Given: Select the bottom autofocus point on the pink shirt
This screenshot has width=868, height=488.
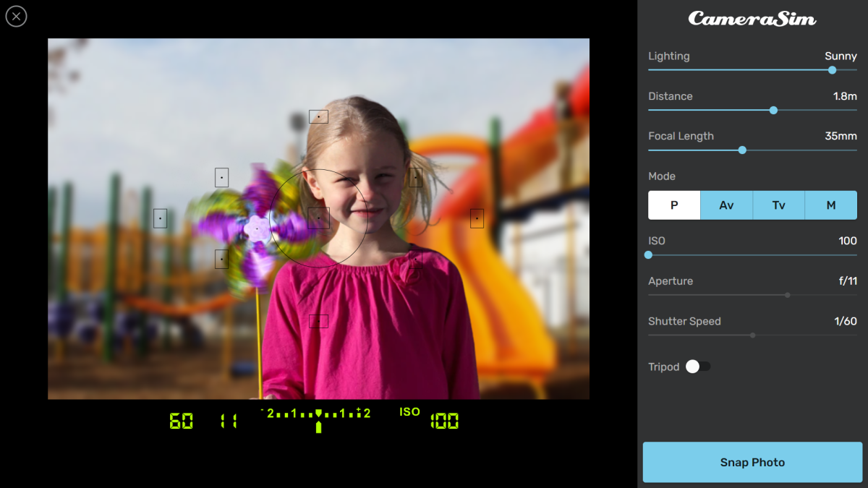Looking at the screenshot, I should tap(318, 321).
